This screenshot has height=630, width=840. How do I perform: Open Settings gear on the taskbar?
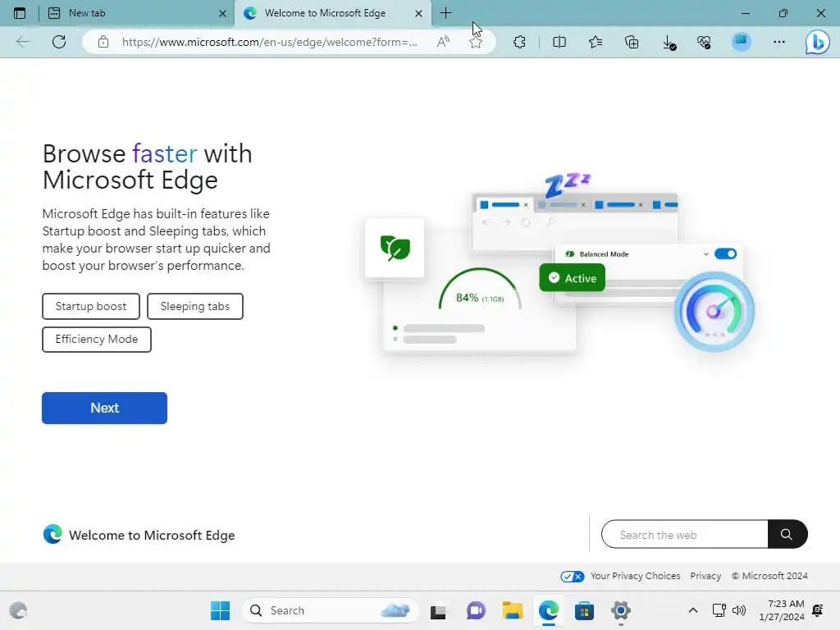coord(621,610)
